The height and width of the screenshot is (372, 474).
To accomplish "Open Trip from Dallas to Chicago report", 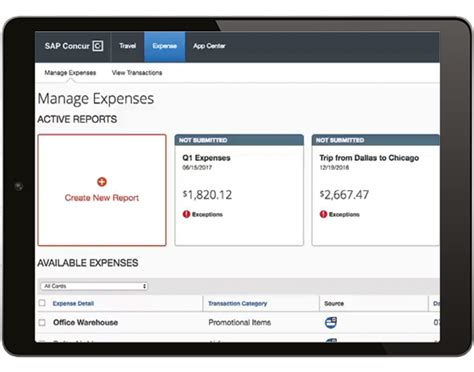I will [369, 158].
